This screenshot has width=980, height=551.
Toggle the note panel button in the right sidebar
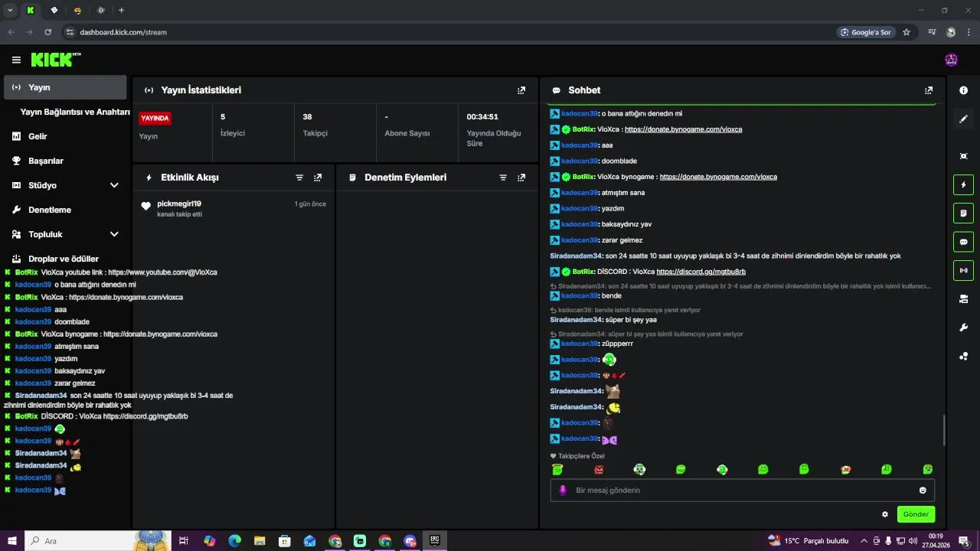click(x=963, y=213)
